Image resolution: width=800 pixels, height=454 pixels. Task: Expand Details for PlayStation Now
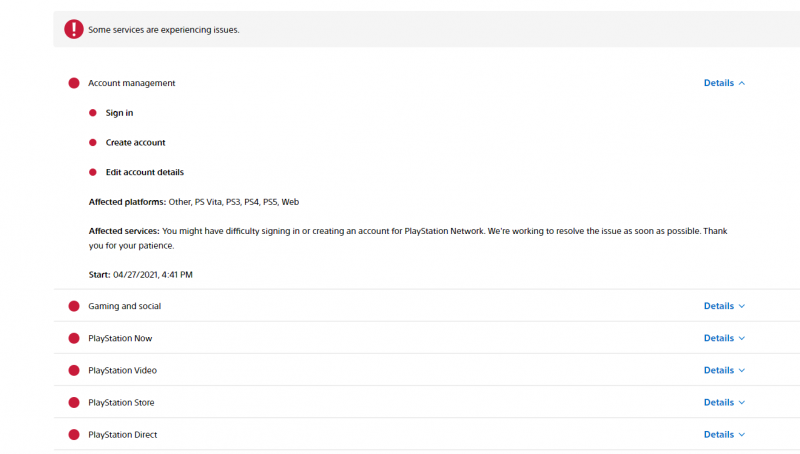click(x=724, y=338)
